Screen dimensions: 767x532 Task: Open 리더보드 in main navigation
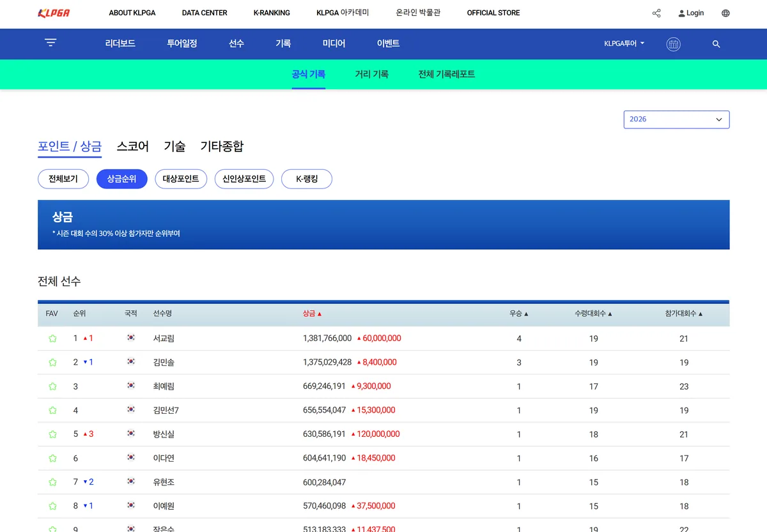coord(120,43)
